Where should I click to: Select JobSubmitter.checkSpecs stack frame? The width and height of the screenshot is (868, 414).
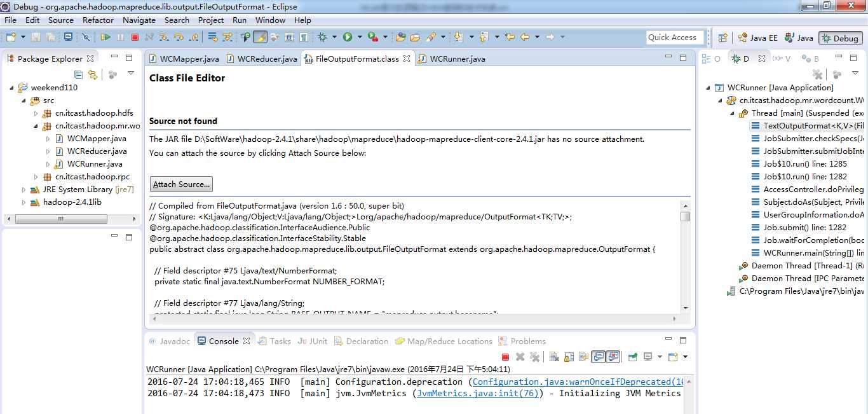pyautogui.click(x=807, y=139)
